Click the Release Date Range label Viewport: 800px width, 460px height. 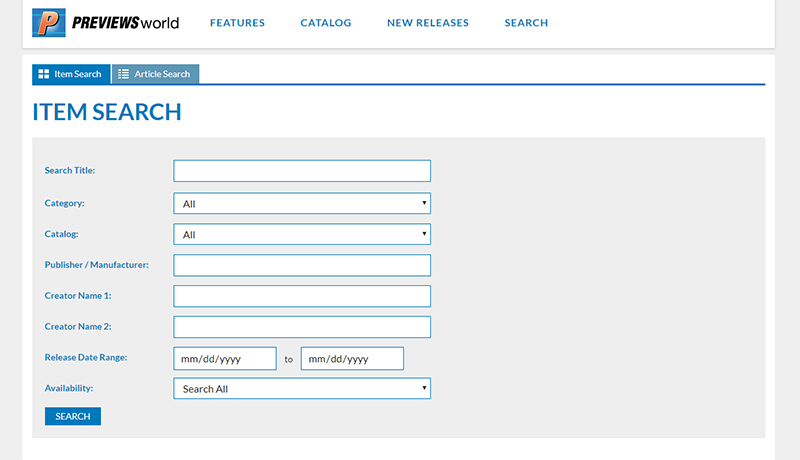[x=86, y=357]
